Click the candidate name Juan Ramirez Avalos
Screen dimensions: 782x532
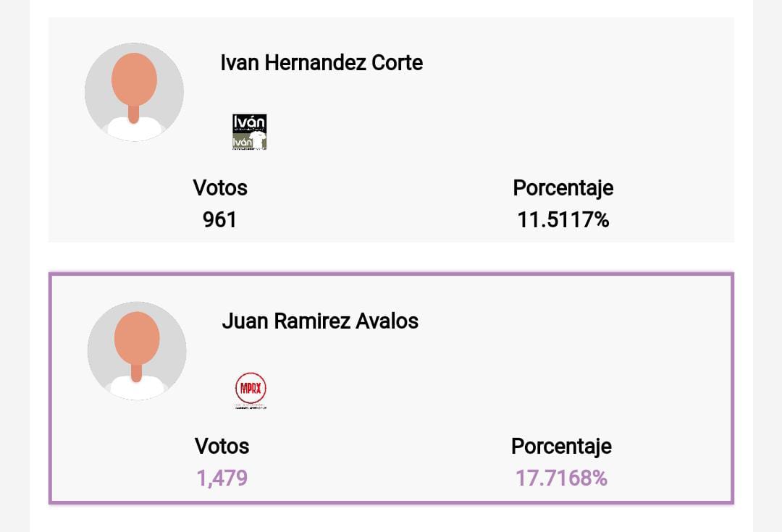[x=320, y=321]
